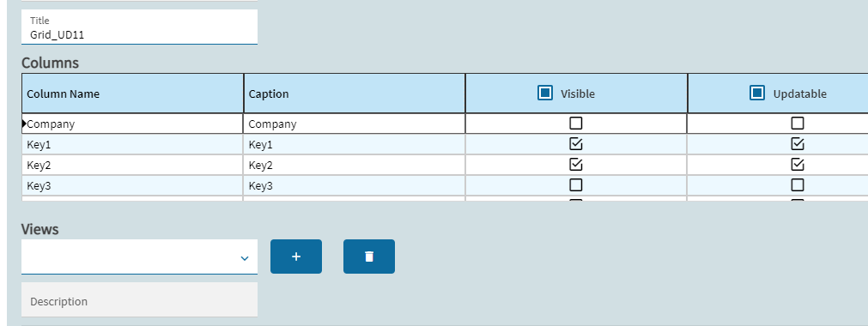
Task: Click the trash icon to delete view
Action: (368, 257)
